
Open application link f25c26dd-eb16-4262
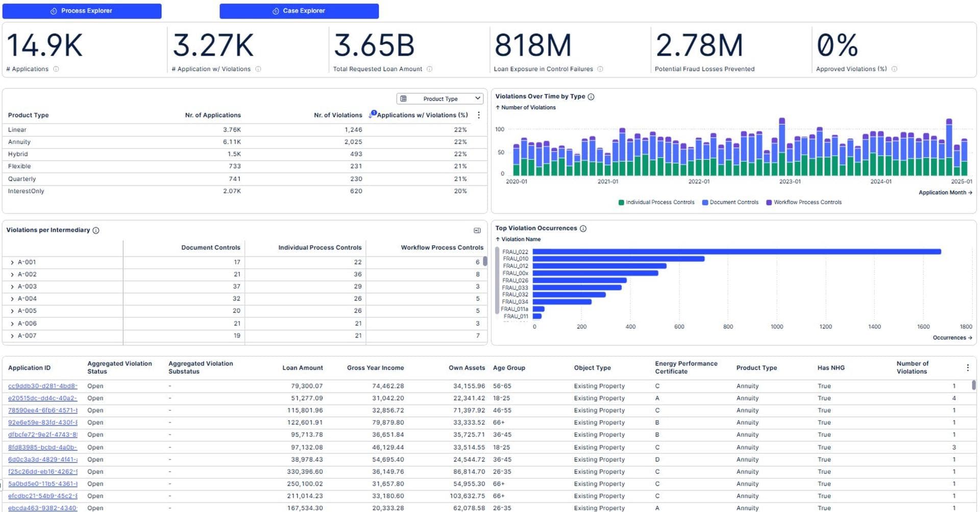point(43,472)
